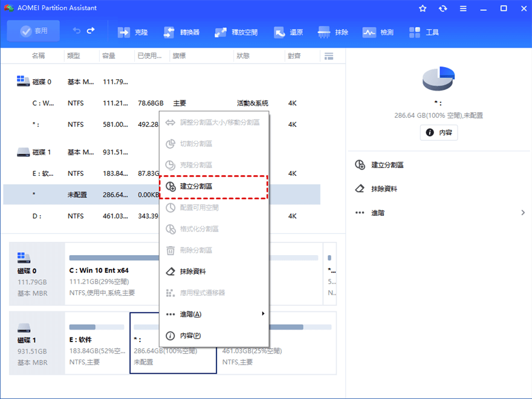The image size is (532, 399).
Task: Select E: 软件 partition block in disk map
Action: pos(97,343)
